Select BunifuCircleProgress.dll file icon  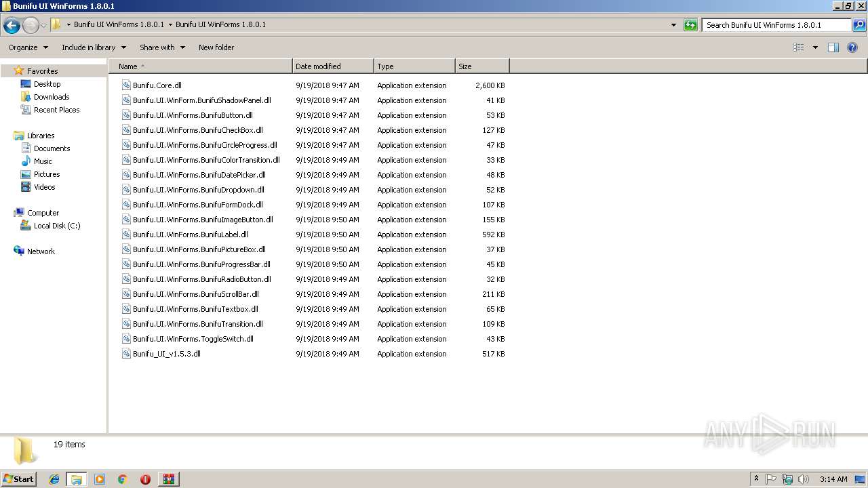(x=126, y=145)
